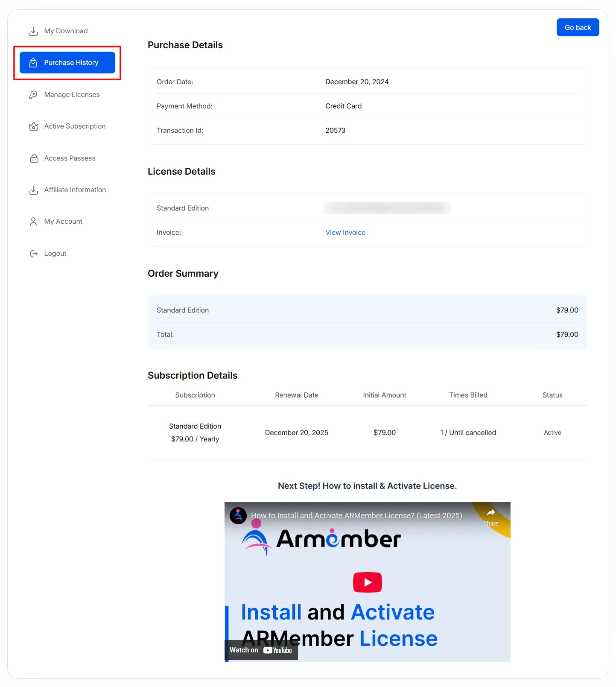
Task: Play the ARMember license install video
Action: [367, 582]
